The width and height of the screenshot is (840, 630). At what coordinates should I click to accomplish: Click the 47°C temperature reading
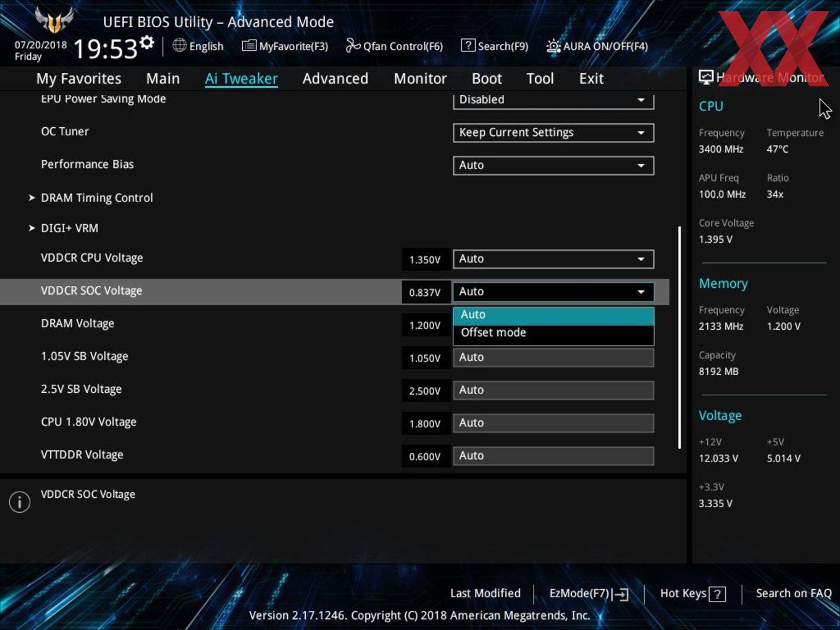(x=778, y=149)
